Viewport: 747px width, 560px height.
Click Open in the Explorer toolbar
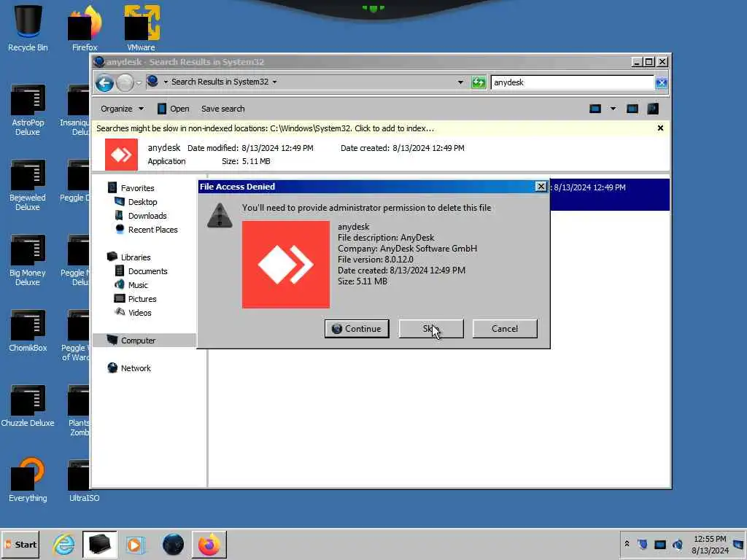coord(174,109)
